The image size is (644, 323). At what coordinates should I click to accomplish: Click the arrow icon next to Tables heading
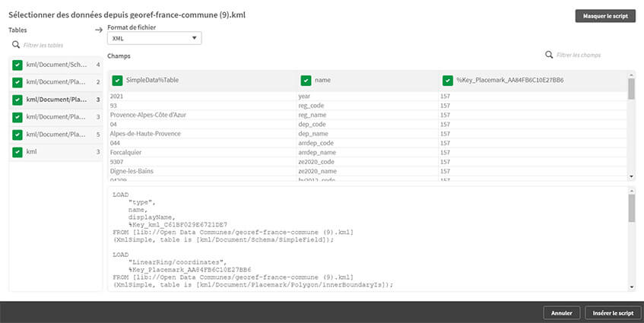point(99,30)
